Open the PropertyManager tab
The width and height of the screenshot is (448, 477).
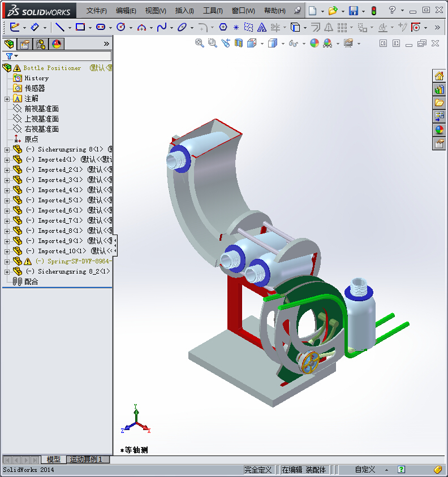[x=25, y=45]
